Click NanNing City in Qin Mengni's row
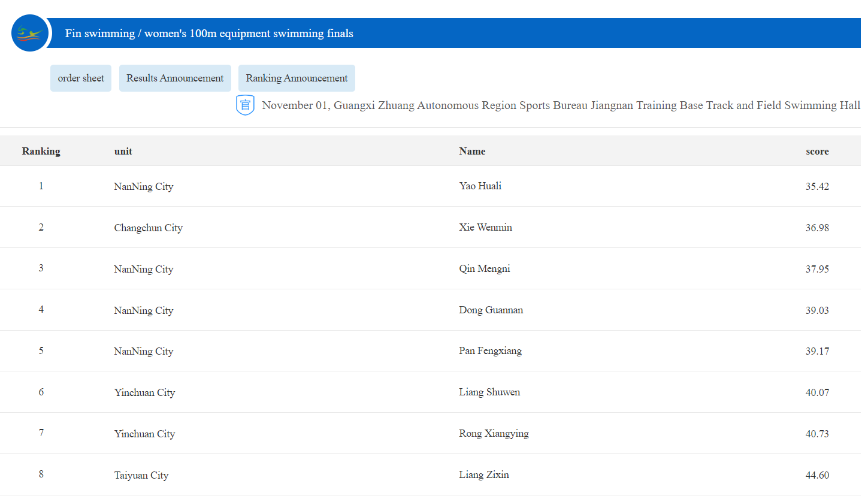Screen dimensions: 868x502 click(144, 270)
